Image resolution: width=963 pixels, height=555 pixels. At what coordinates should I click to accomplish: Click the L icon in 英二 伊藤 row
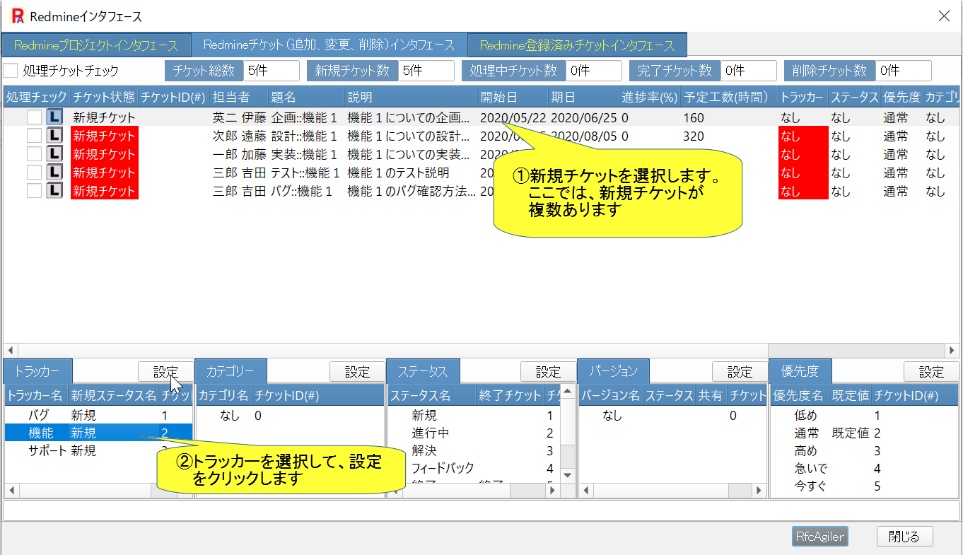pos(55,117)
